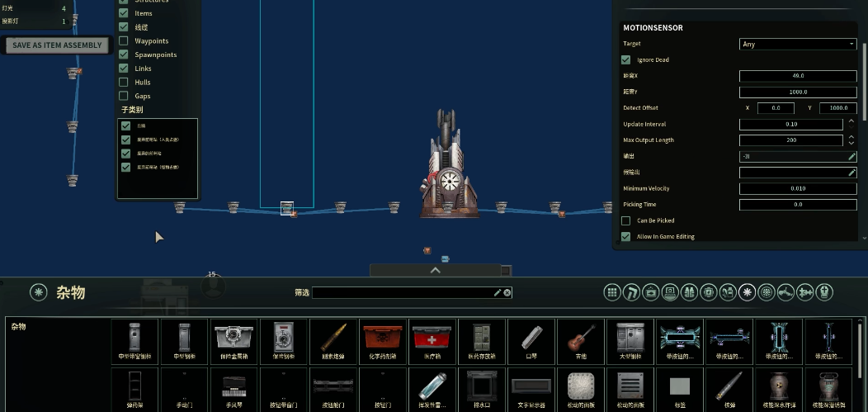Edit the 49.0 range X field
This screenshot has height=412, width=868.
(798, 76)
